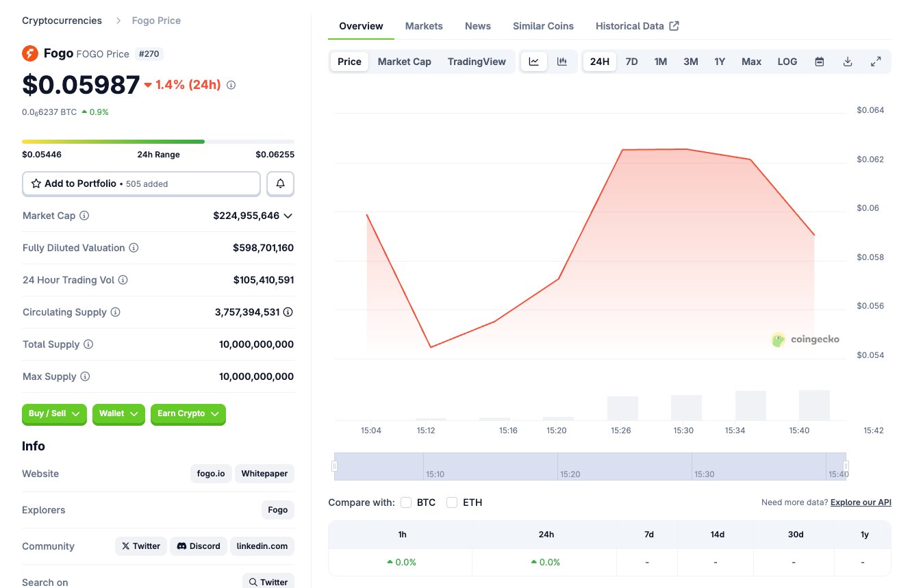Click info icon beside Circulating Supply value
Image resolution: width=910 pixels, height=588 pixels.
coord(288,312)
